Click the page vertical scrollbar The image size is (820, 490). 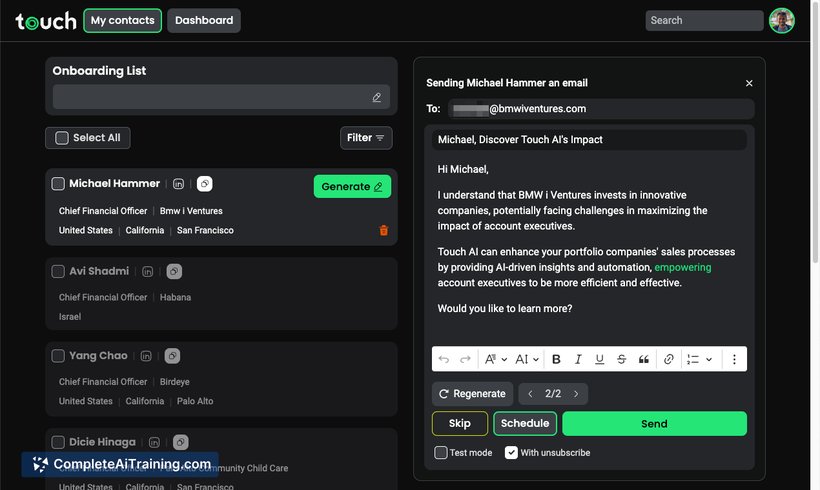coord(815,131)
